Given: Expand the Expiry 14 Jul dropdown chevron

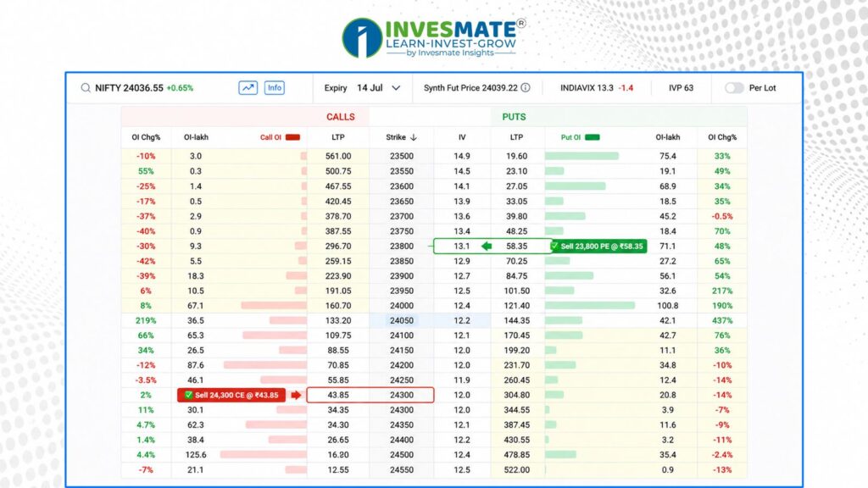Looking at the screenshot, I should pos(396,88).
